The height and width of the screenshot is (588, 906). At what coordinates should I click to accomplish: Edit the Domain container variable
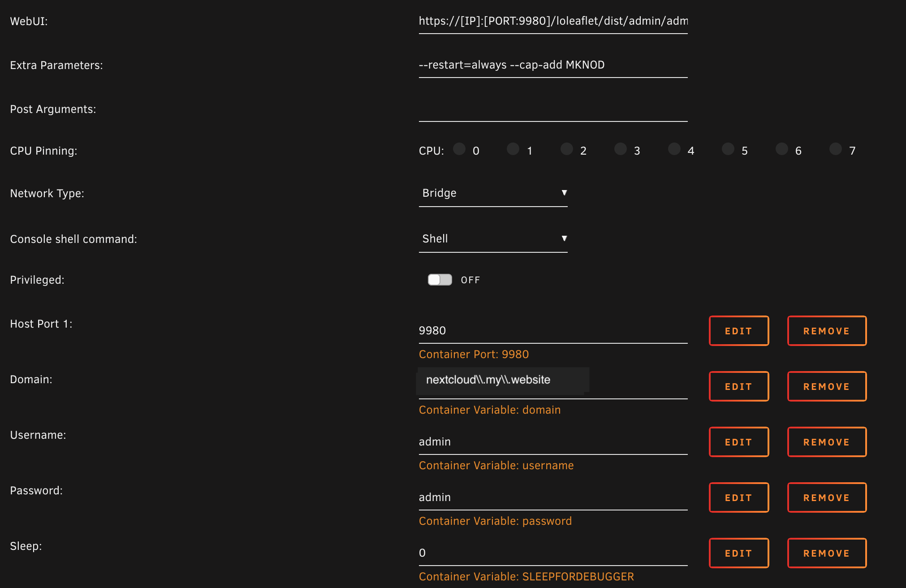pyautogui.click(x=738, y=386)
